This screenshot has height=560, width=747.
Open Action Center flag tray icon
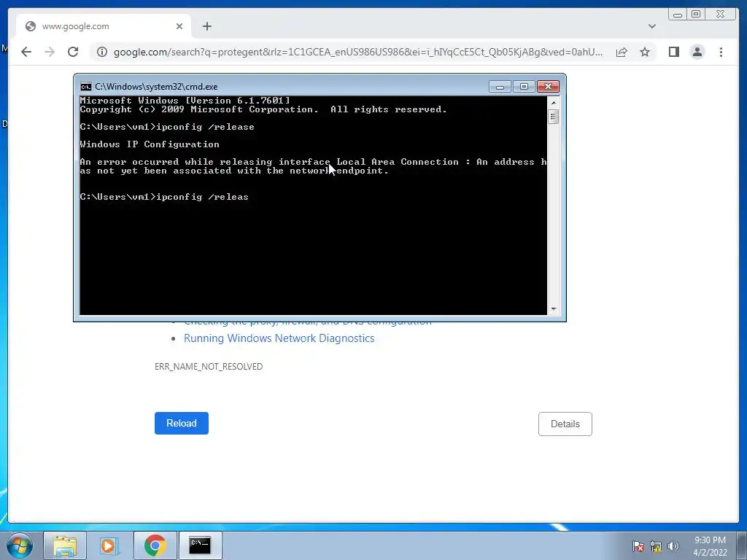pos(638,546)
